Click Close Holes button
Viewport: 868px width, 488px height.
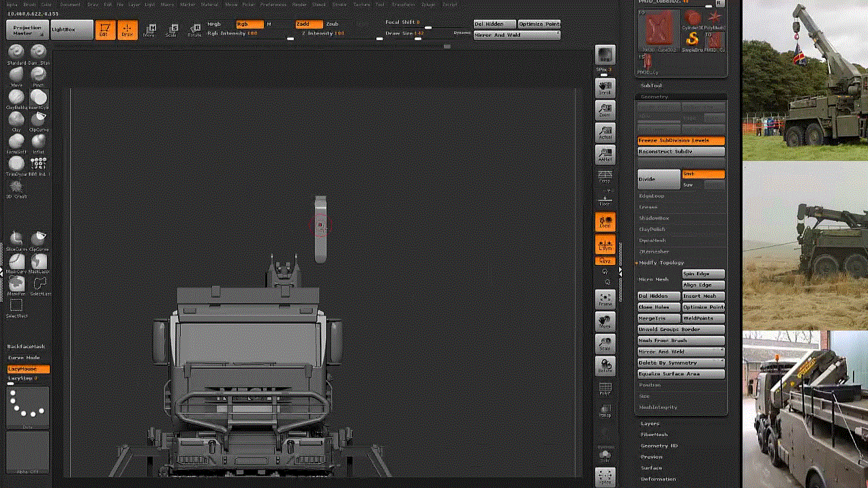click(x=659, y=307)
